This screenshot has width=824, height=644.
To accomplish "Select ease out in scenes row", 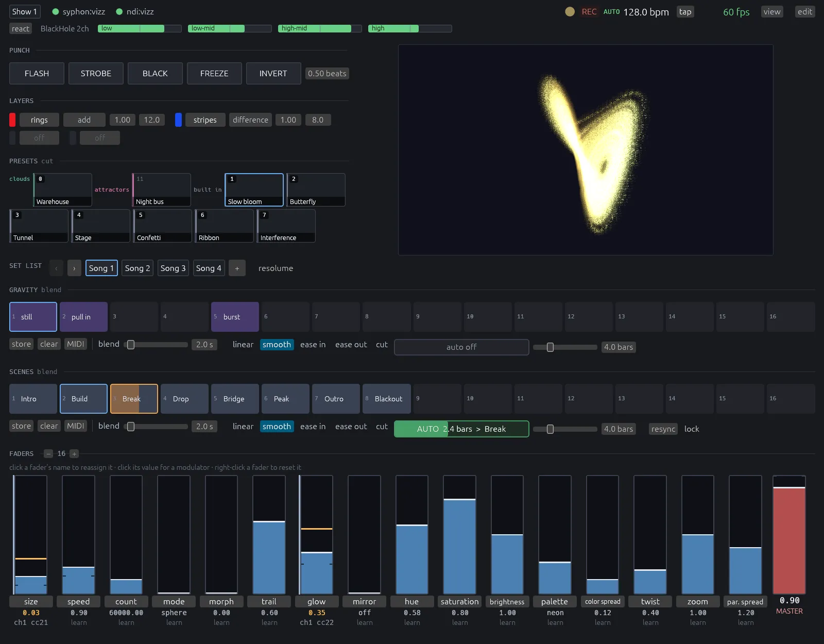I will click(351, 426).
